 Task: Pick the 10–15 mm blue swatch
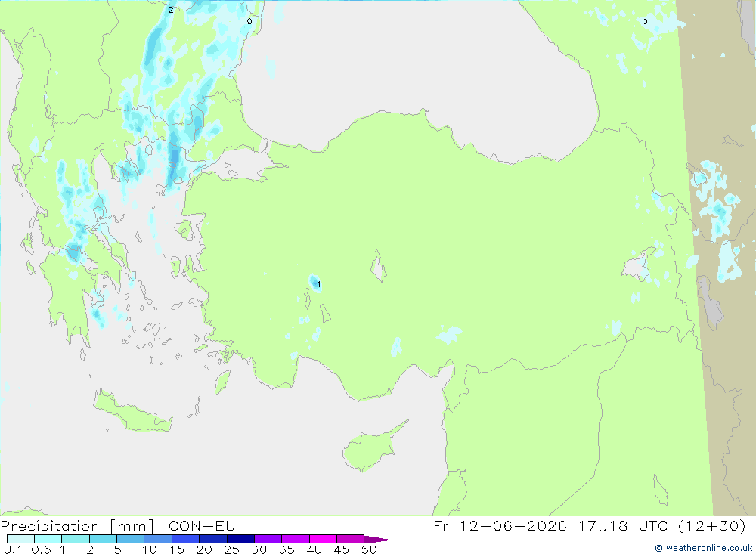coord(158,539)
